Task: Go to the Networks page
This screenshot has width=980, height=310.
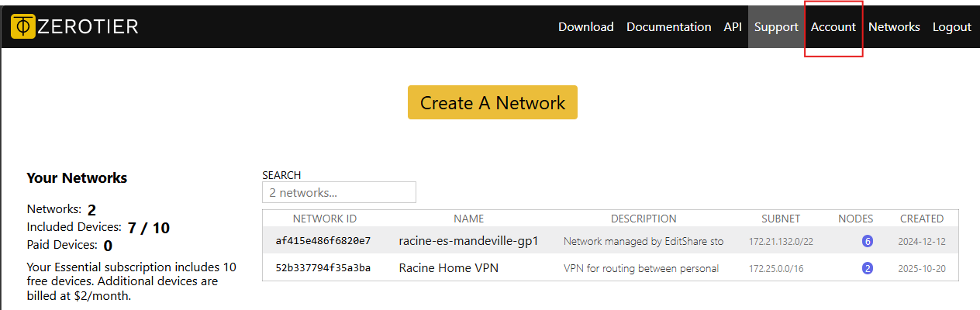Action: pyautogui.click(x=894, y=26)
